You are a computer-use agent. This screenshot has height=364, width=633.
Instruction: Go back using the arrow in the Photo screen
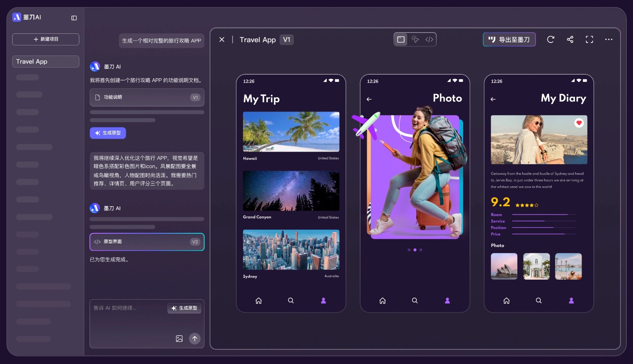[x=369, y=99]
